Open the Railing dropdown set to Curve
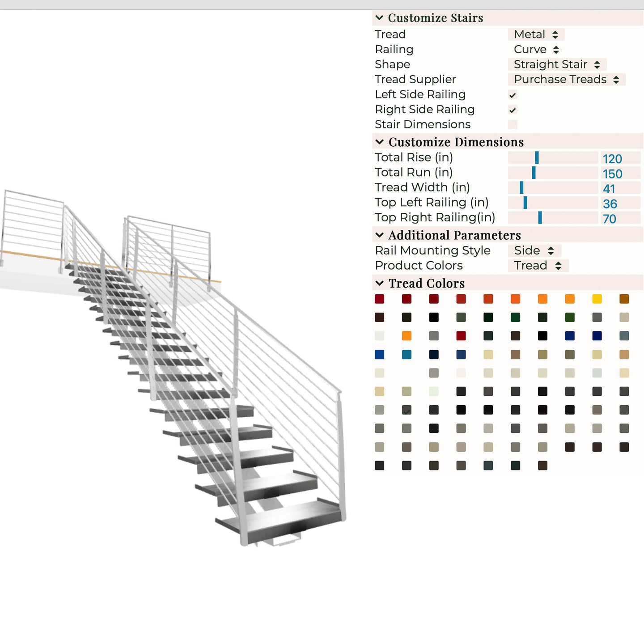 [536, 50]
